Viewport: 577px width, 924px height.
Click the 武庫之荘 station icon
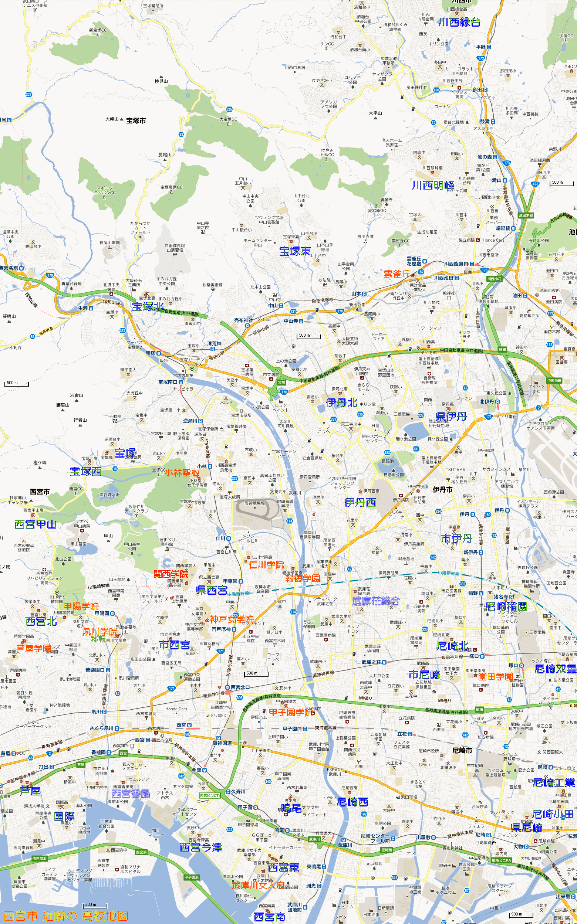click(384, 662)
